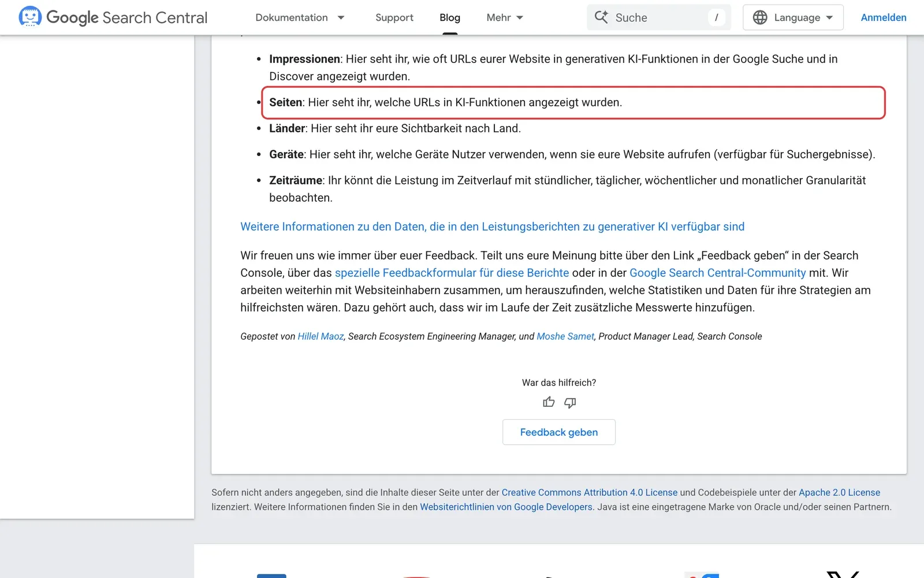
Task: Click the bold word Impressionen
Action: pyautogui.click(x=304, y=59)
